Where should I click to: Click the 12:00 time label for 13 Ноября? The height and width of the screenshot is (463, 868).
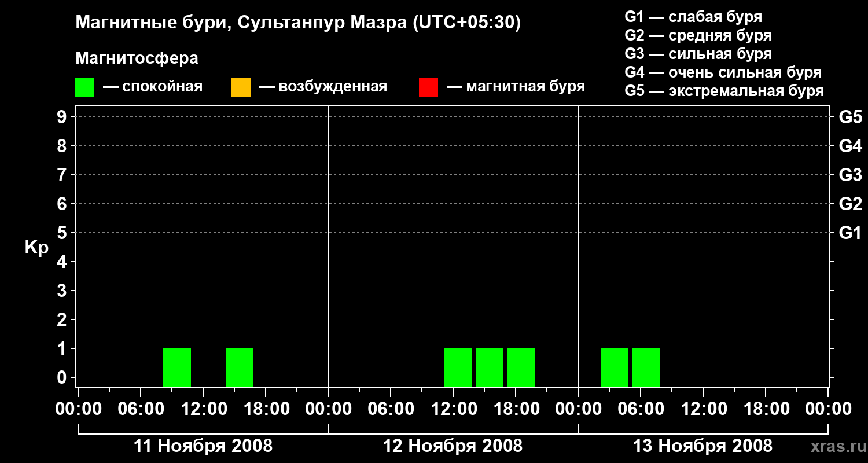point(703,409)
